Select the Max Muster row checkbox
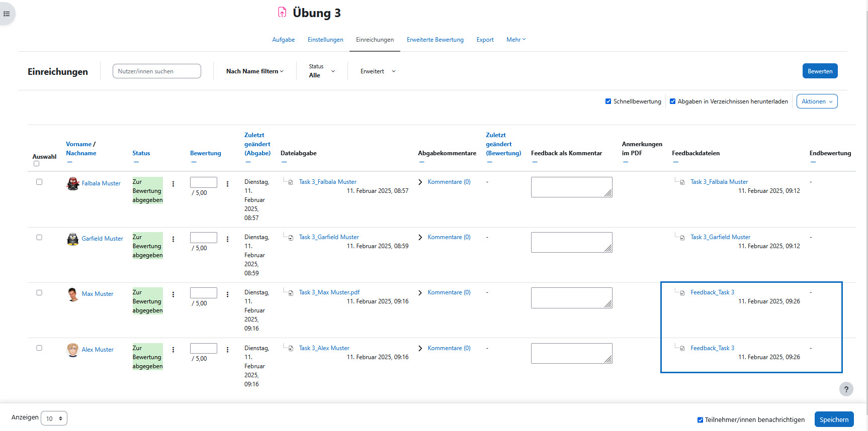868x431 pixels. 39,292
